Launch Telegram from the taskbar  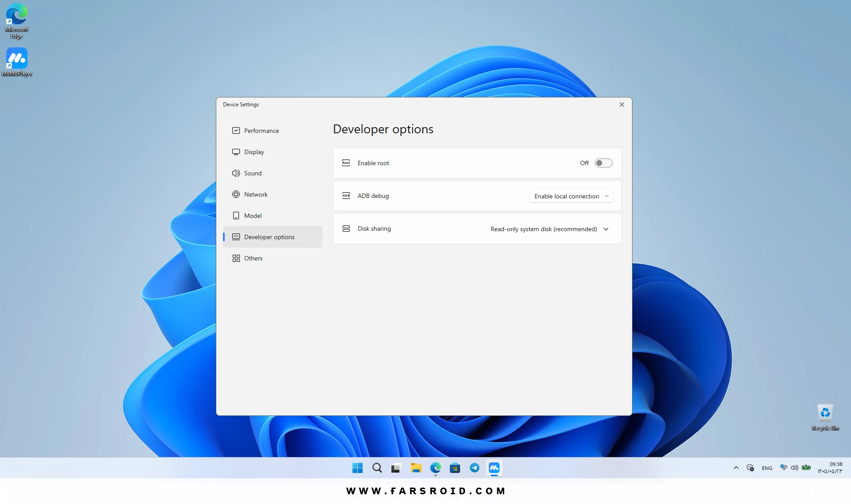click(475, 468)
